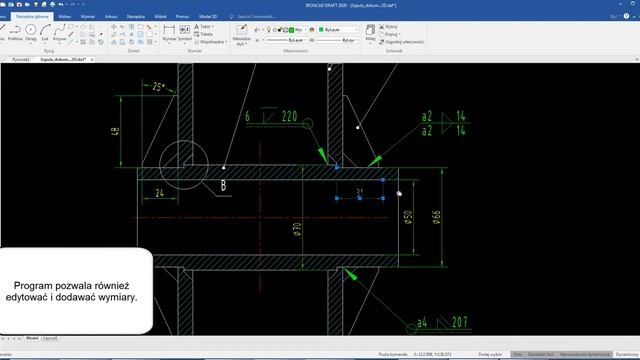Open the Model 3D ribbon tab
Screen dimensions: 640x360
pyautogui.click(x=208, y=16)
